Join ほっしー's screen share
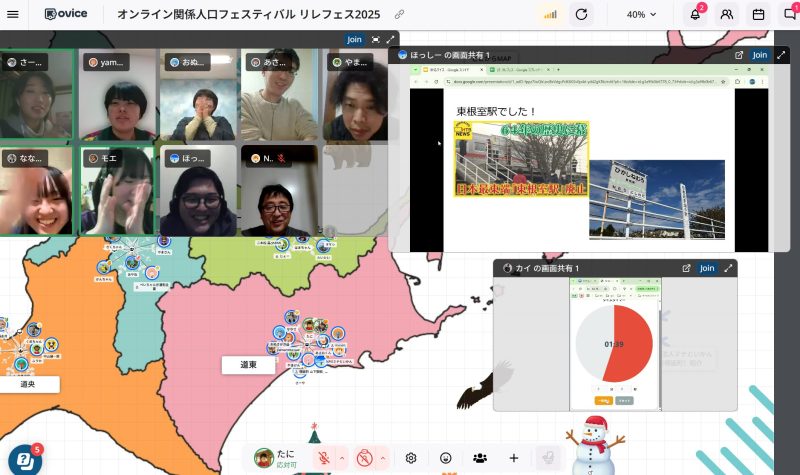The width and height of the screenshot is (800, 475). [x=760, y=55]
